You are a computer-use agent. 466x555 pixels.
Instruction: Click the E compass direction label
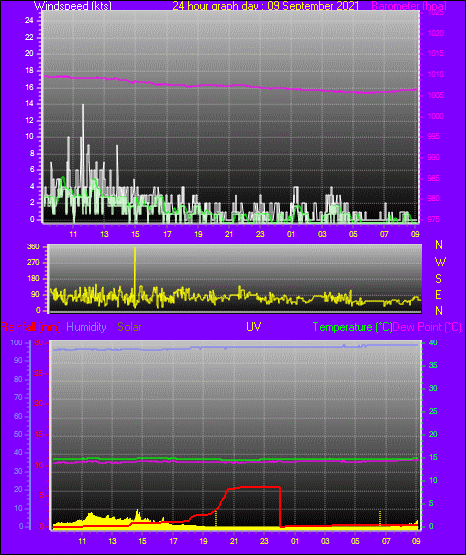pyautogui.click(x=438, y=294)
